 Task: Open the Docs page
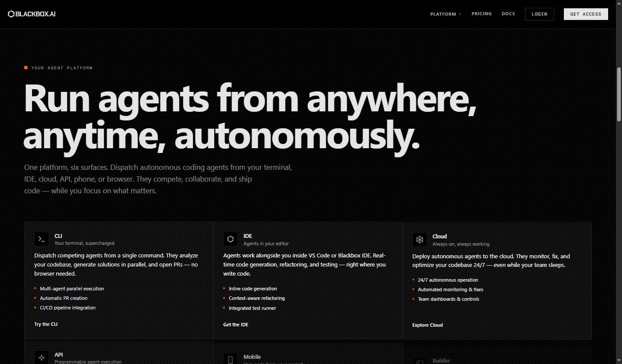click(508, 14)
